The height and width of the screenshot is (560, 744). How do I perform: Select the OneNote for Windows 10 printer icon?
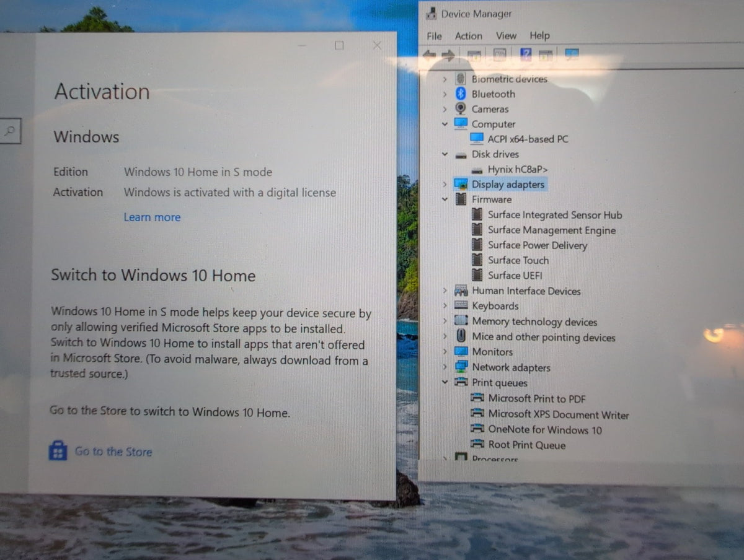click(477, 429)
